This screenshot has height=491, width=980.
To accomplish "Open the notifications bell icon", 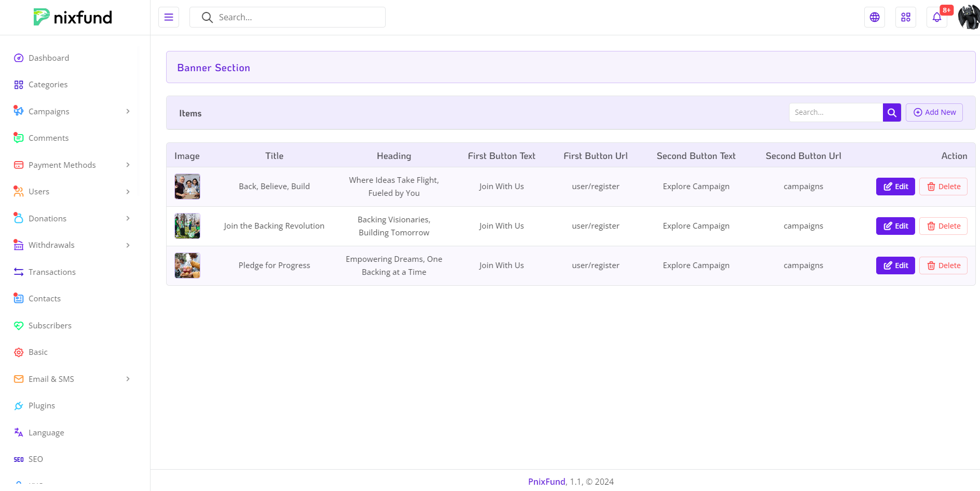I will click(x=937, y=17).
